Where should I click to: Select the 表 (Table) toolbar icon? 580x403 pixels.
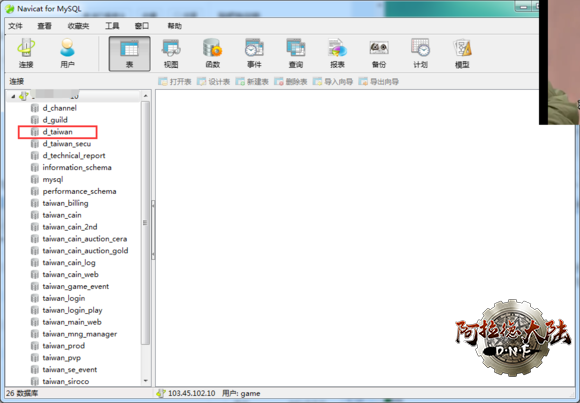pyautogui.click(x=129, y=53)
